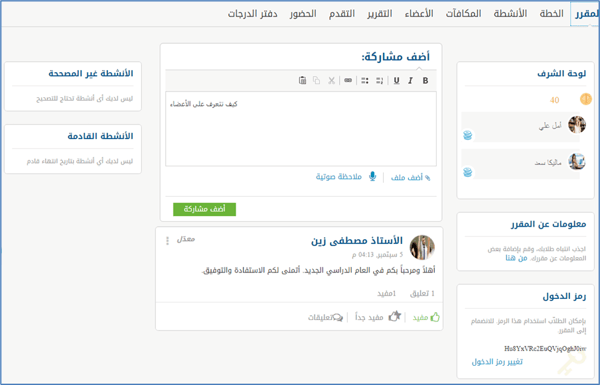Viewport: 600px width, 385px height.
Task: Toggle underline formatting in the post editor
Action: pyautogui.click(x=396, y=80)
